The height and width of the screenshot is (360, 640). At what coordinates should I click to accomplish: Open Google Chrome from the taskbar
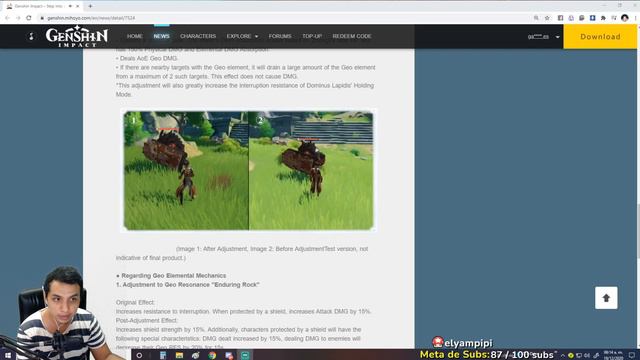point(212,356)
